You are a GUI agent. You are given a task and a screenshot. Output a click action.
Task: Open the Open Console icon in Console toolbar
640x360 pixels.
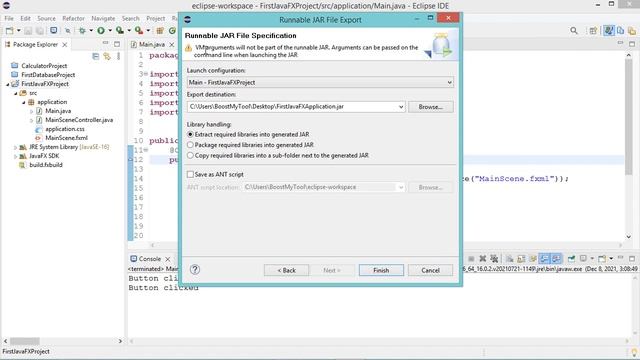602,258
